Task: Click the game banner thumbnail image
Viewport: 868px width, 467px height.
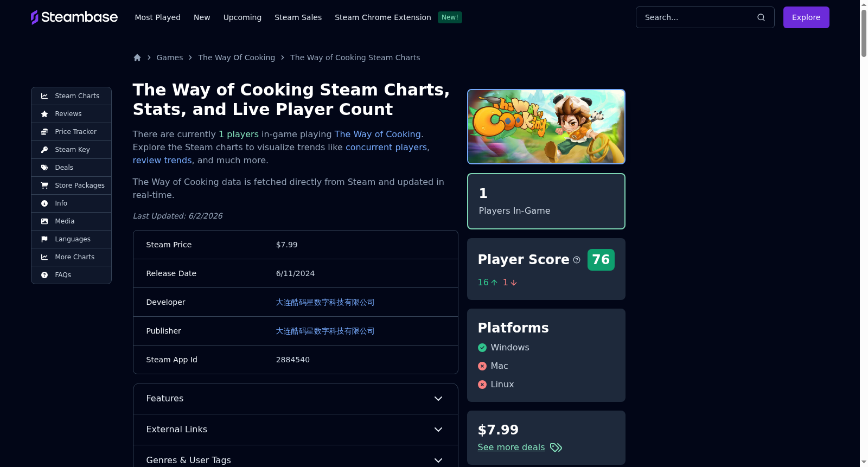Action: [546, 126]
